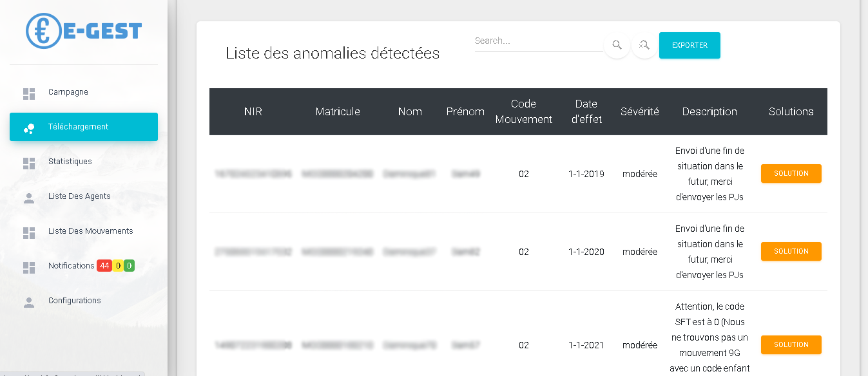Select the red 44 notifications badge
This screenshot has height=376, width=868.
click(104, 266)
